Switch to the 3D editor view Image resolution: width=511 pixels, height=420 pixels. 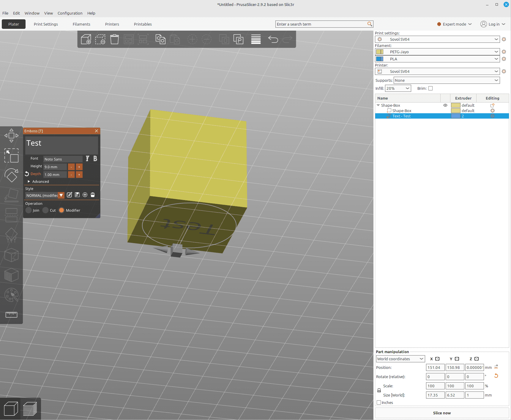coord(11,409)
